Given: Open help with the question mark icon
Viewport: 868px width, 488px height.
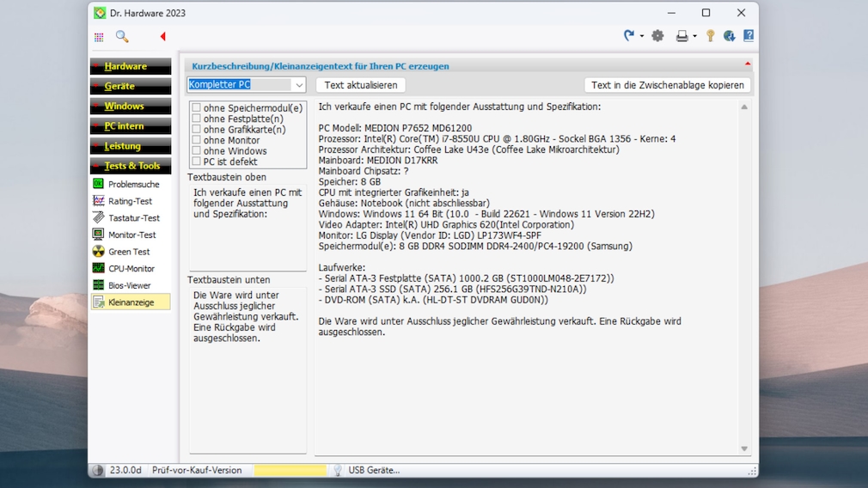Looking at the screenshot, I should pos(749,36).
